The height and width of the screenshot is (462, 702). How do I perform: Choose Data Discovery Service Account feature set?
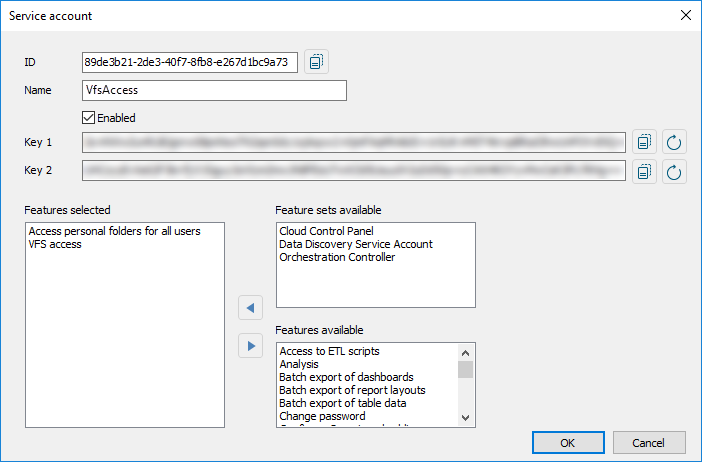click(356, 244)
